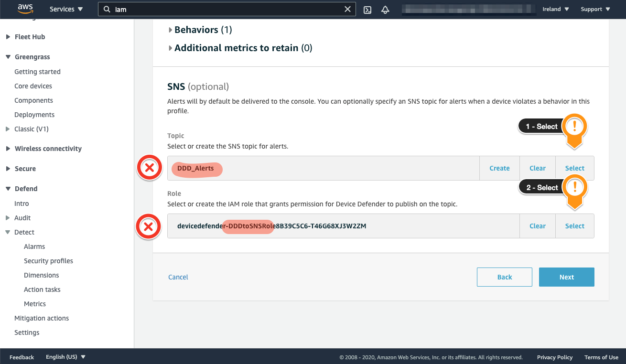Image resolution: width=626 pixels, height=364 pixels.
Task: Open Alarms under Detect
Action: 34,246
